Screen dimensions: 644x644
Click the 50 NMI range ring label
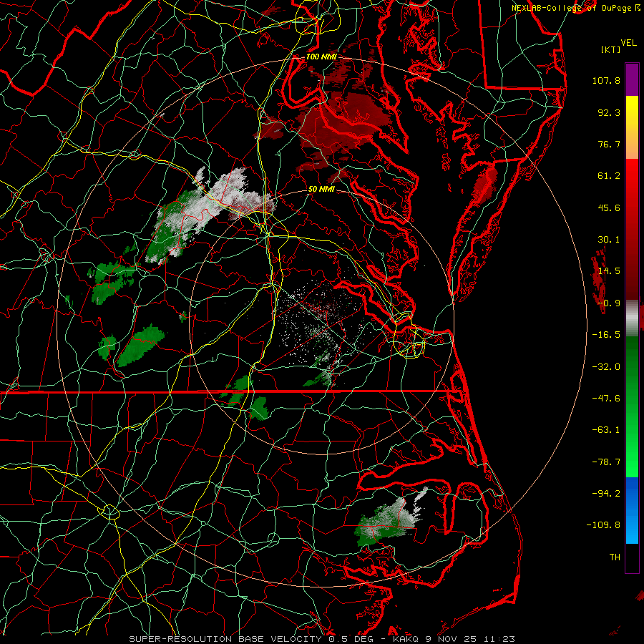pyautogui.click(x=321, y=190)
